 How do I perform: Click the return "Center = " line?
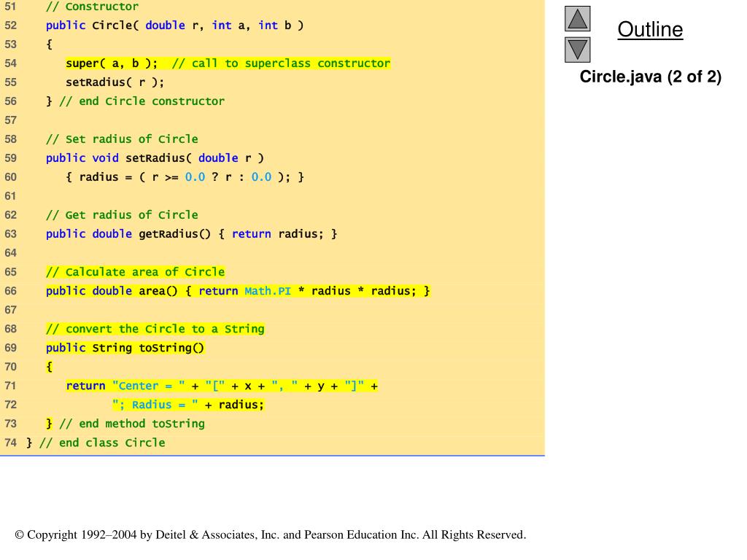click(x=222, y=386)
